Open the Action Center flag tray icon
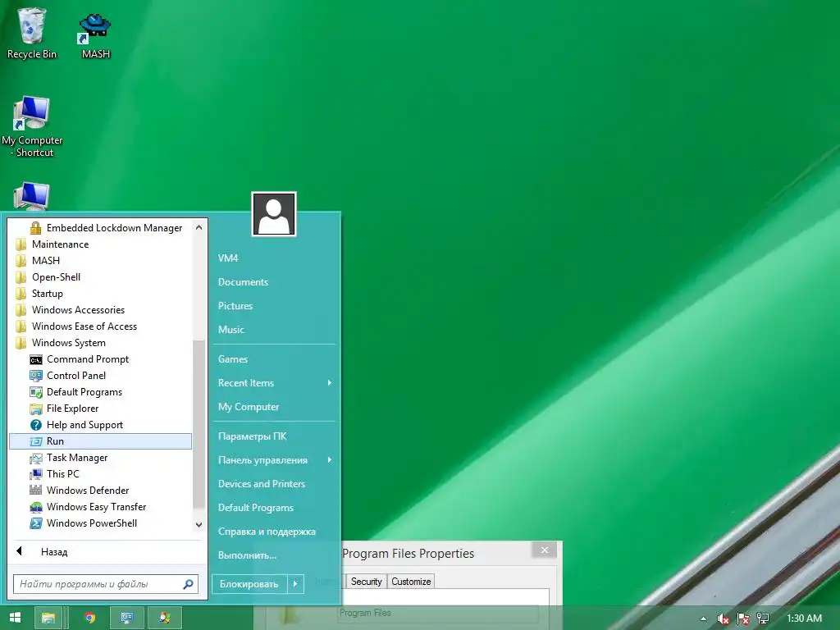 (743, 619)
